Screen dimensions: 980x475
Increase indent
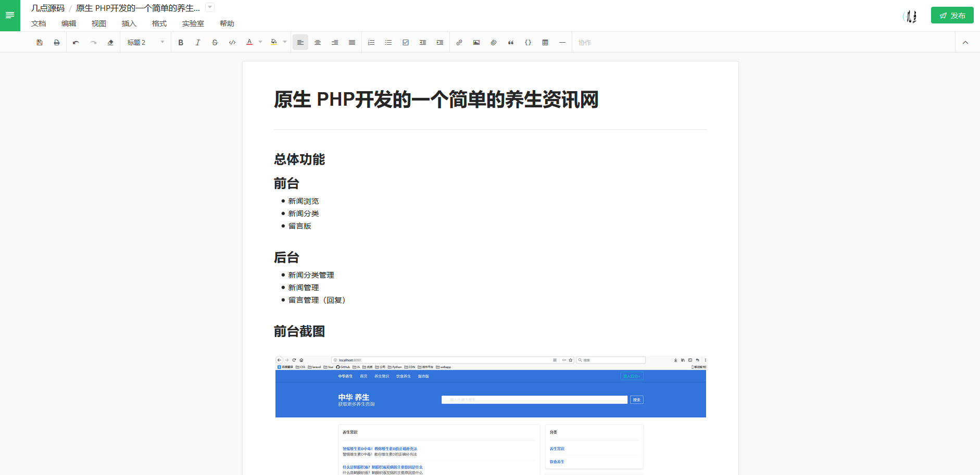[440, 43]
